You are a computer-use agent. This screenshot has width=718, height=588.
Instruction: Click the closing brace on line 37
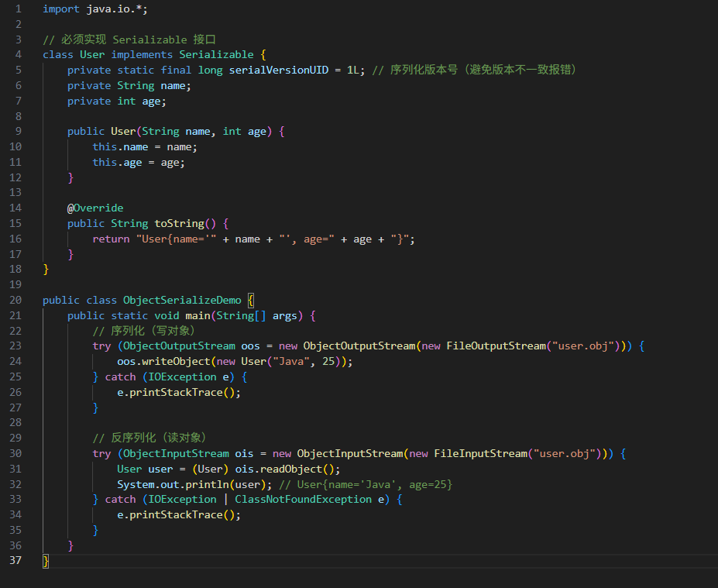tap(46, 561)
